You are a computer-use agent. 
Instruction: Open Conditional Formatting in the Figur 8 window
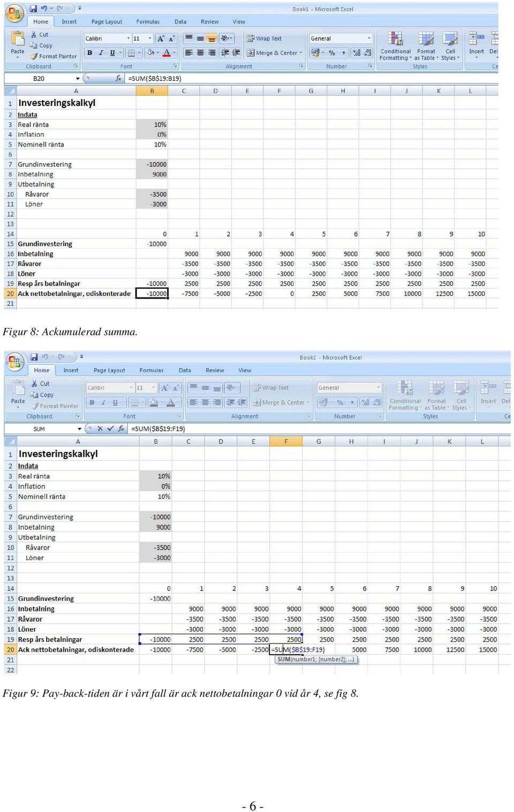click(x=396, y=45)
